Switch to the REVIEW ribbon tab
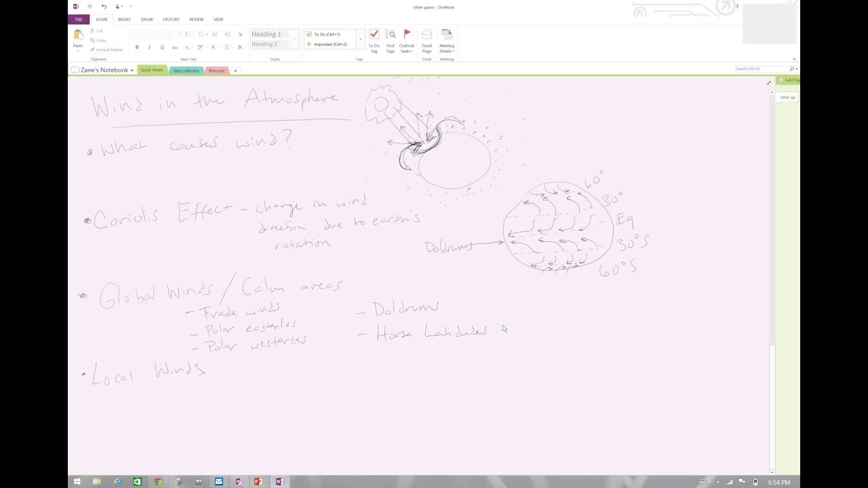The image size is (868, 488). click(196, 19)
